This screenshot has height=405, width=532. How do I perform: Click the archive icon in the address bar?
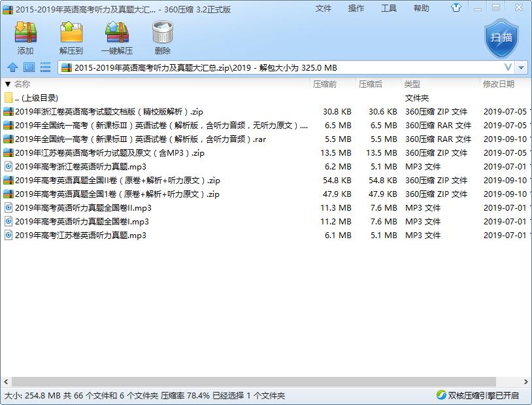tap(67, 67)
